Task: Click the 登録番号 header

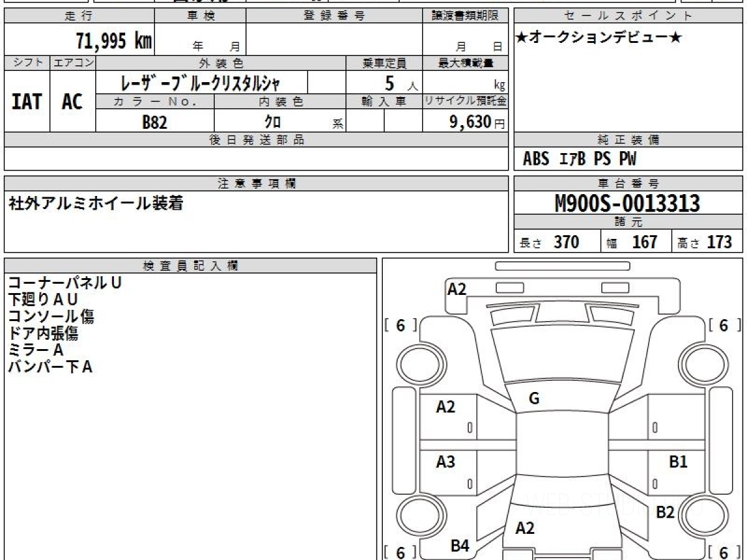Action: point(334,16)
